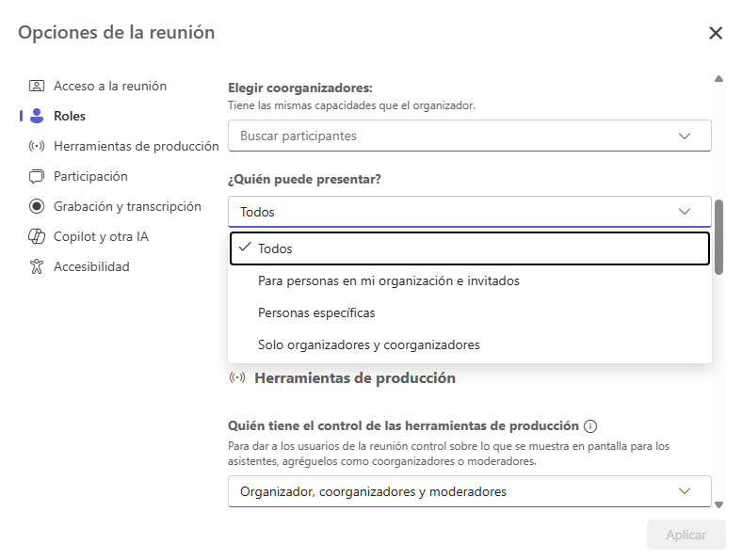742x560 pixels.
Task: Click the Copilot y otra IA icon
Action: [x=37, y=236]
